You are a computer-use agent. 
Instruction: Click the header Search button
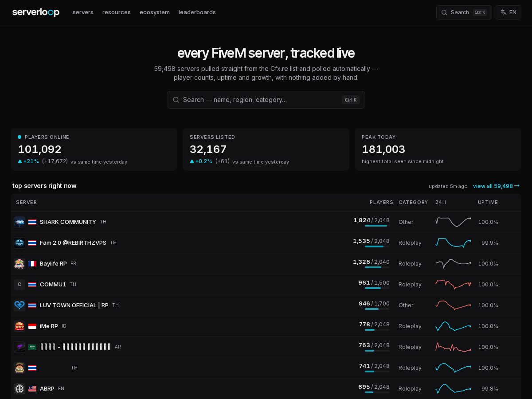pos(464,12)
